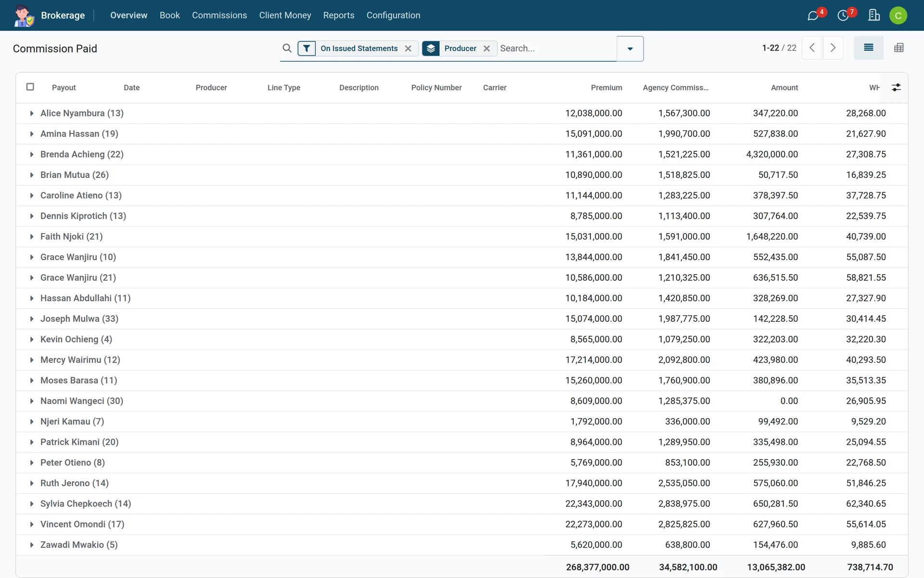Expand the Sylvia Chepkoech (14) group
This screenshot has width=924, height=578.
32,504
